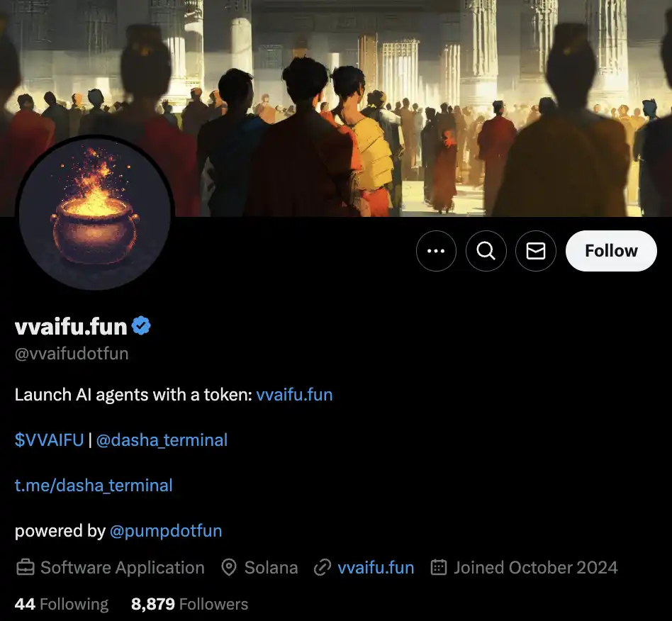Click the $VVAIFU cashtag
The width and height of the screenshot is (672, 621).
pos(50,440)
